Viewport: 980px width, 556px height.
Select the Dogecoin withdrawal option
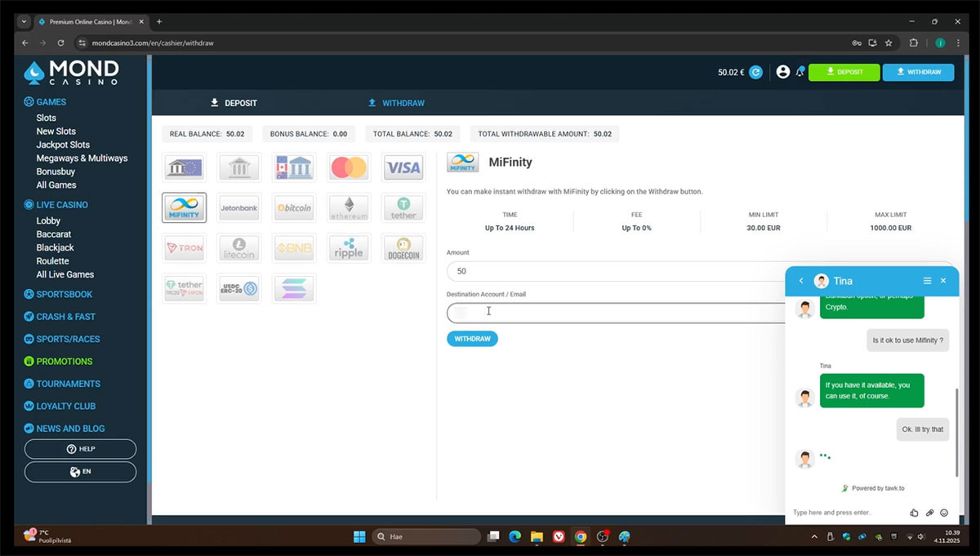click(403, 248)
